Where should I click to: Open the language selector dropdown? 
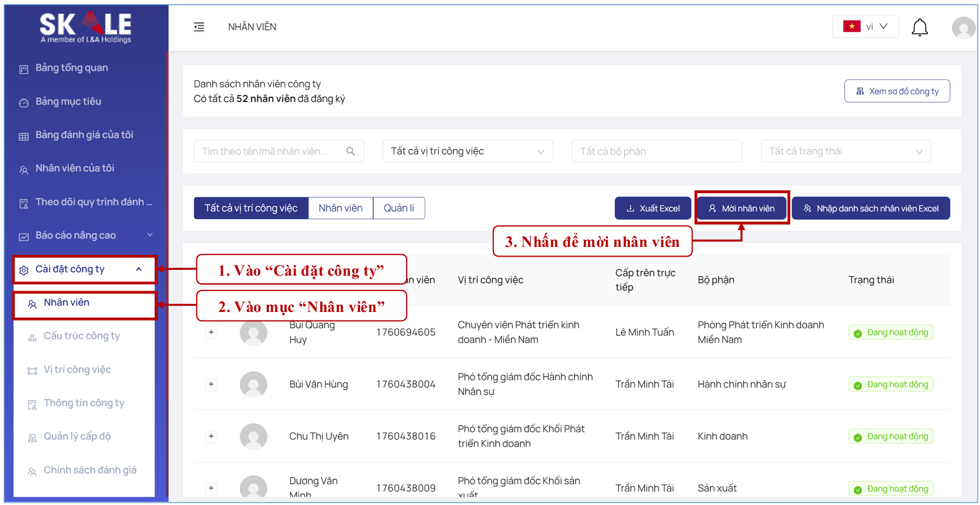[x=865, y=27]
